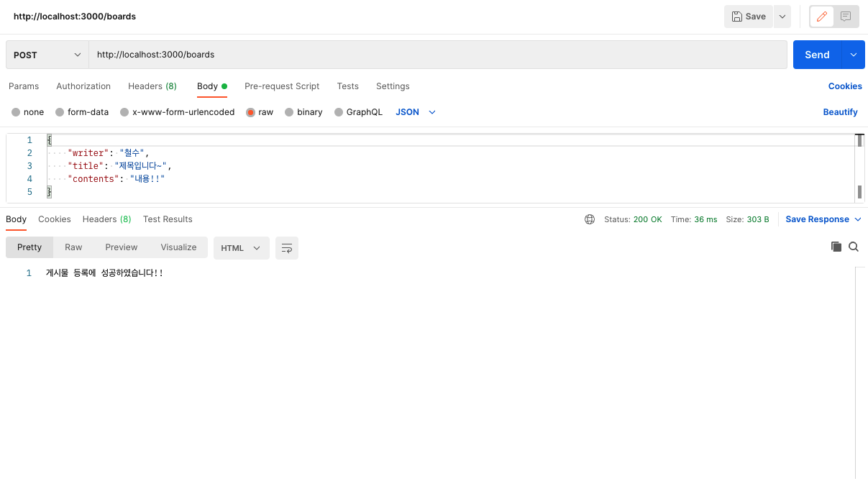Image resolution: width=868 pixels, height=481 pixels.
Task: Click the pencil edit icon
Action: (822, 17)
